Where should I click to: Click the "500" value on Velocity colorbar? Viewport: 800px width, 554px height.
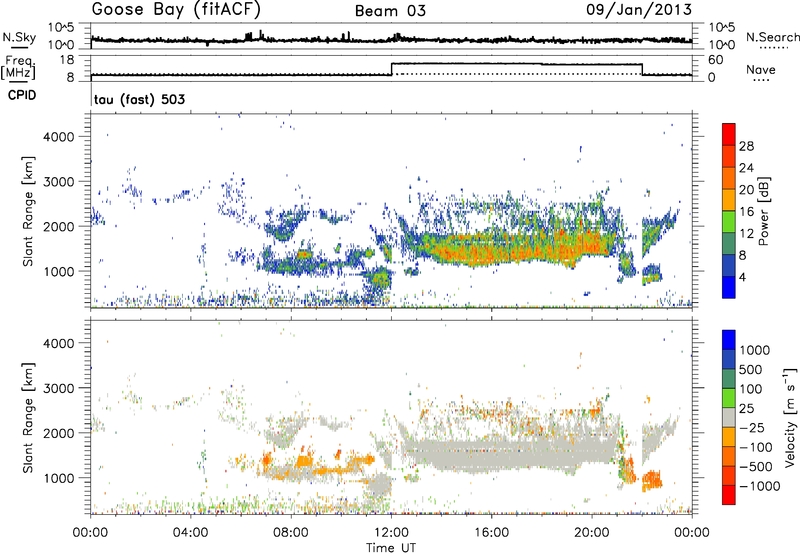751,370
